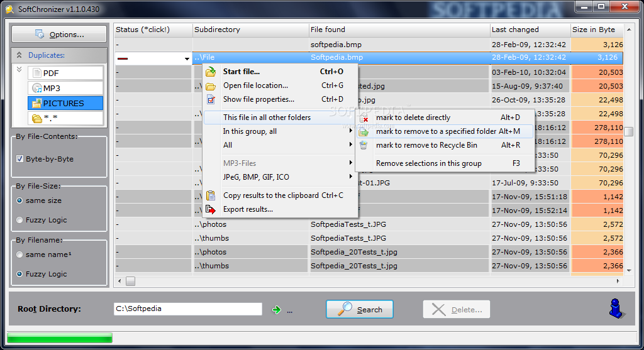Sort by the Size in Byte column header
The width and height of the screenshot is (644, 350).
tap(597, 30)
